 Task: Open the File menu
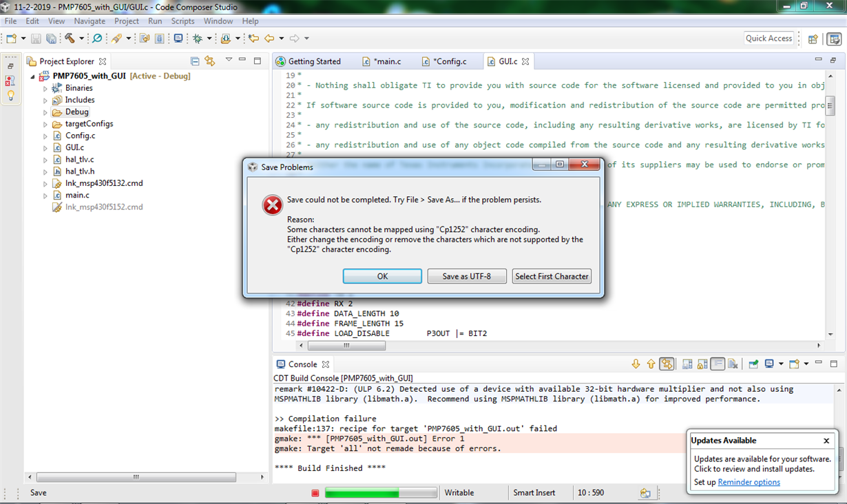pyautogui.click(x=11, y=21)
